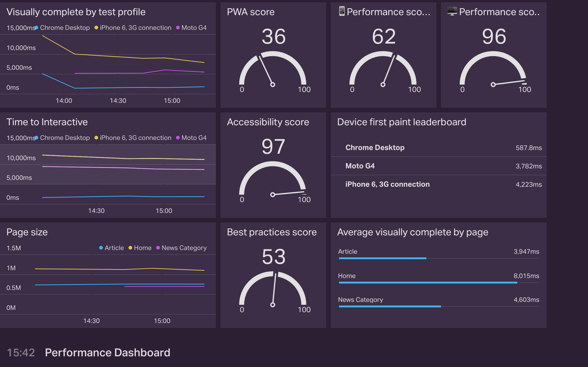The width and height of the screenshot is (588, 367).
Task: Select iPhone 6, 3G connection leaderboard row
Action: tap(387, 184)
